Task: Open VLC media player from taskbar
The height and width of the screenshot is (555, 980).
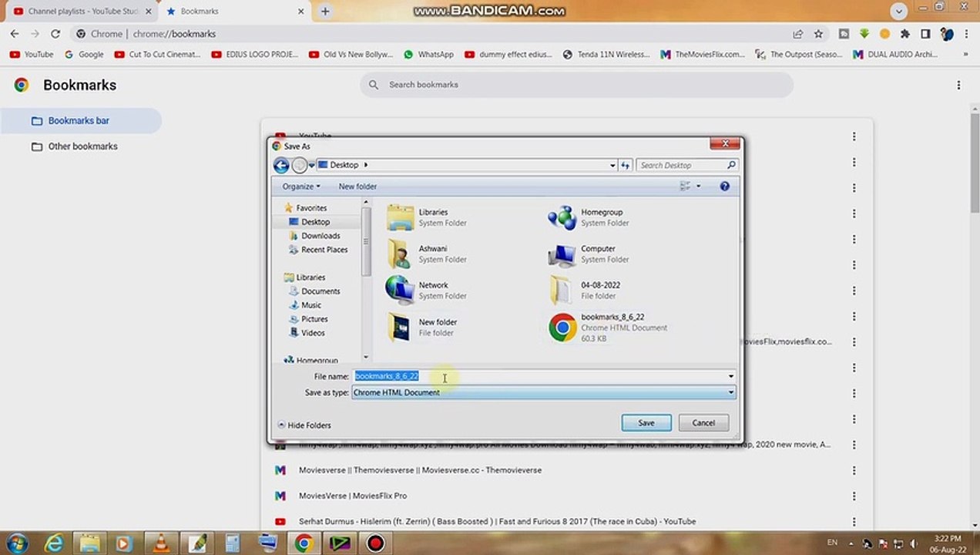Action: click(x=160, y=543)
